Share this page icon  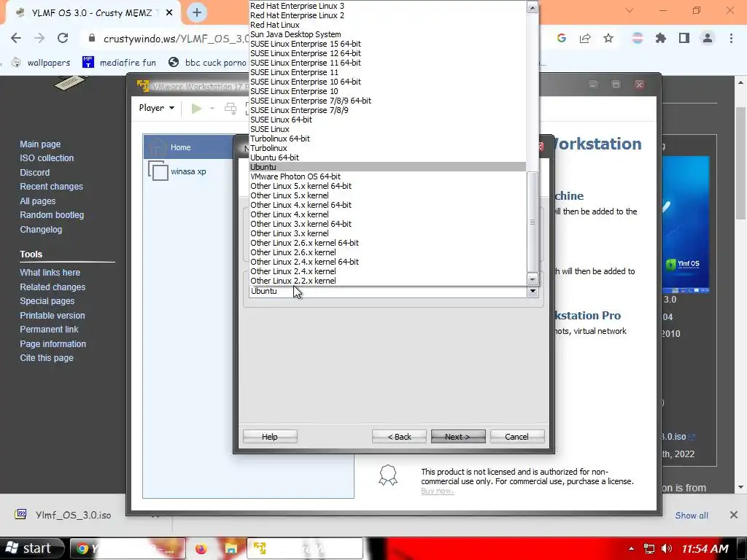pyautogui.click(x=585, y=39)
